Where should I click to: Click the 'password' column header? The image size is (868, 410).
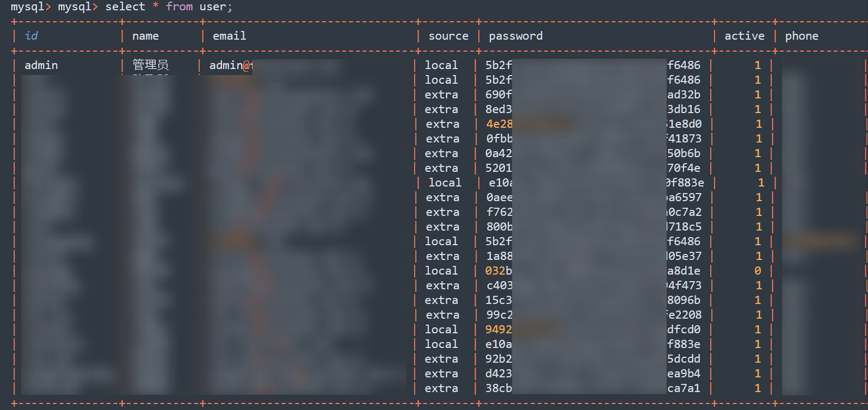(515, 36)
